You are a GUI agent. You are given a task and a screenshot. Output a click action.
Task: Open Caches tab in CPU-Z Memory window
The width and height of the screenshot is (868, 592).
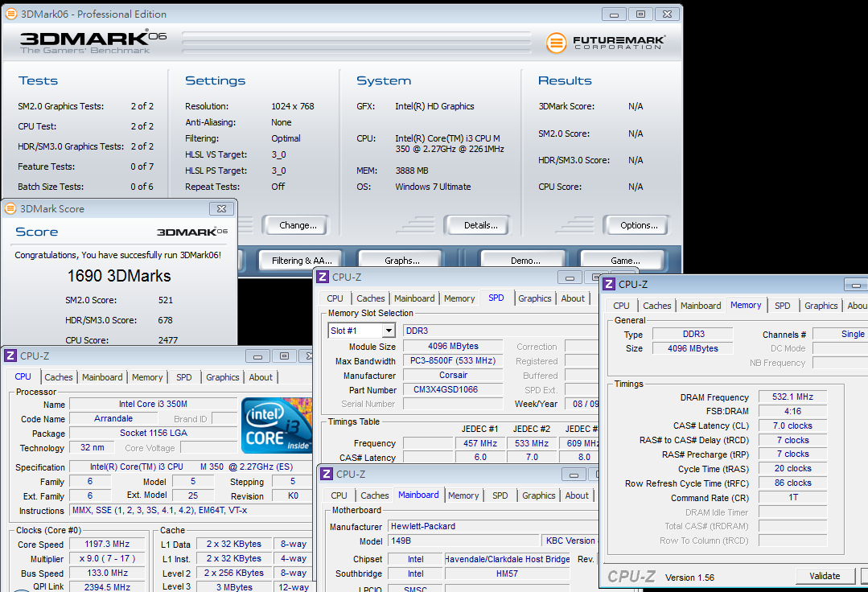[x=657, y=306]
